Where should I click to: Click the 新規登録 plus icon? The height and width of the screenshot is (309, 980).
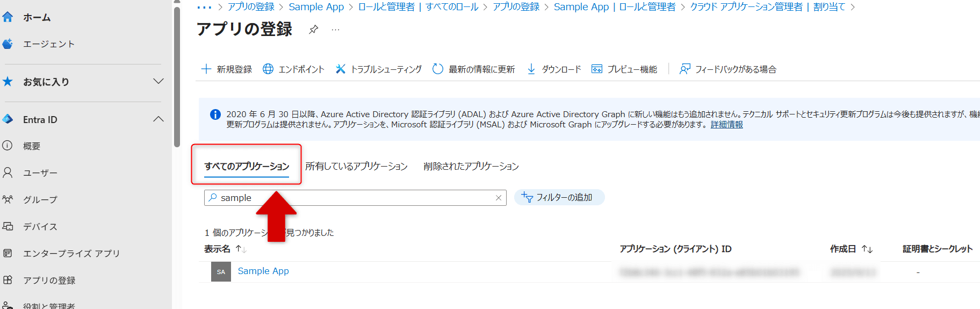[x=206, y=69]
